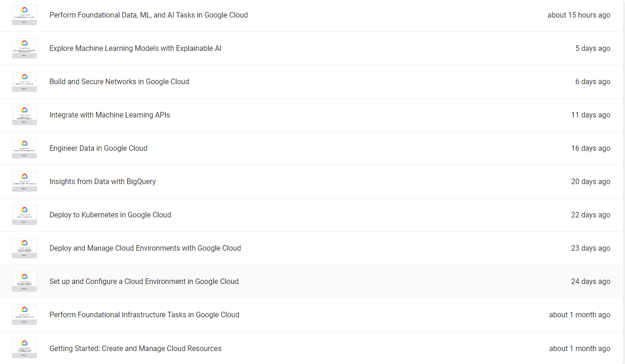Click badge icon for Perform Foundational Data, ML, and AI Tasks

click(25, 15)
